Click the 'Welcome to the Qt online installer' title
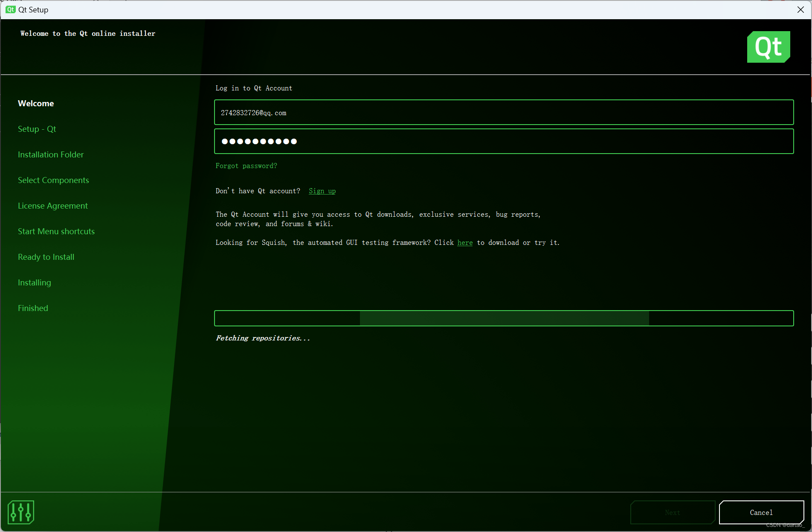The image size is (812, 532). [88, 33]
